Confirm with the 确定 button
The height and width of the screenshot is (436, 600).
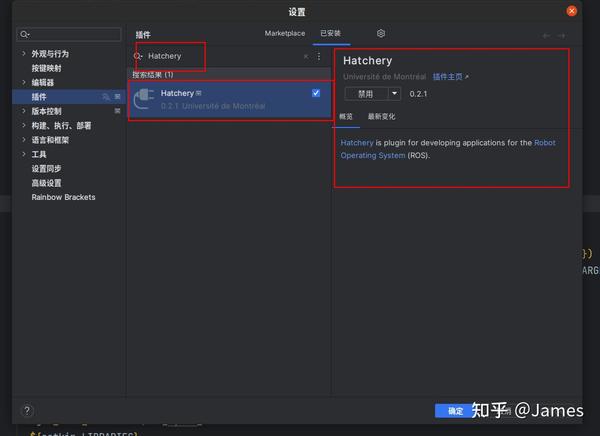[455, 411]
